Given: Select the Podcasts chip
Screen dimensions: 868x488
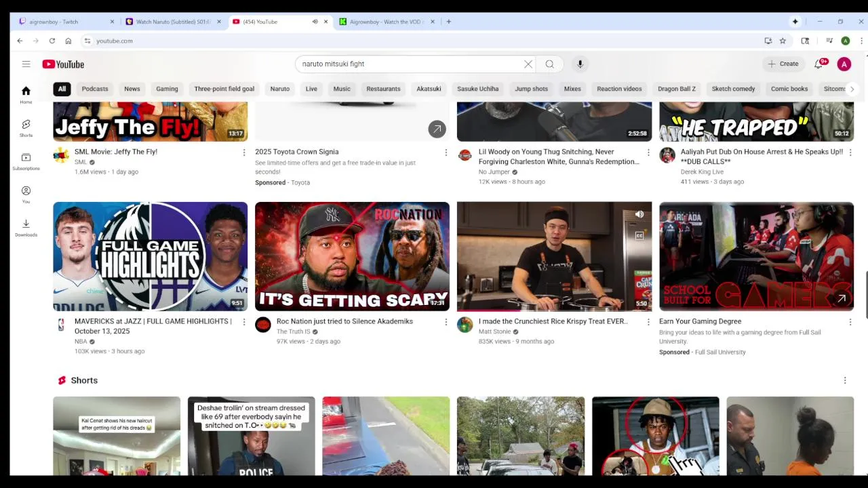Looking at the screenshot, I should click(x=95, y=89).
